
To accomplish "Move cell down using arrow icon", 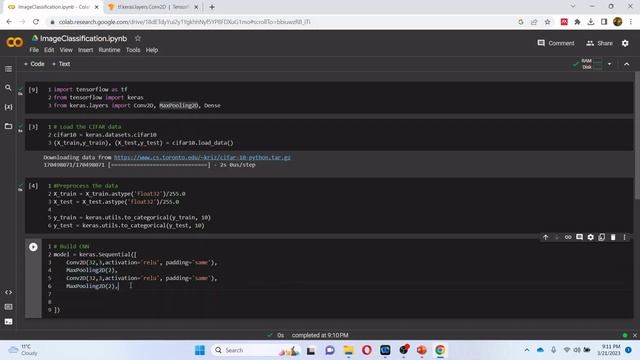I will (x=557, y=237).
